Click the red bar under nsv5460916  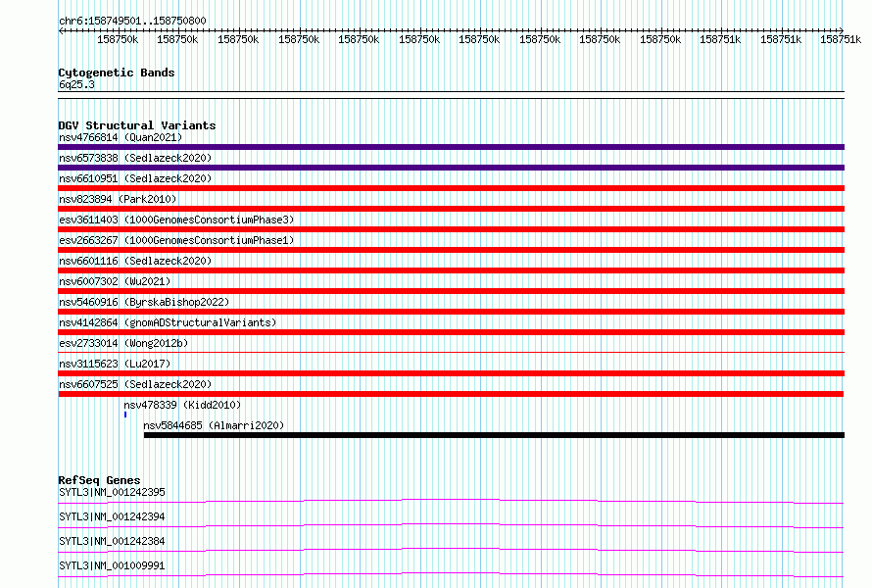point(451,312)
